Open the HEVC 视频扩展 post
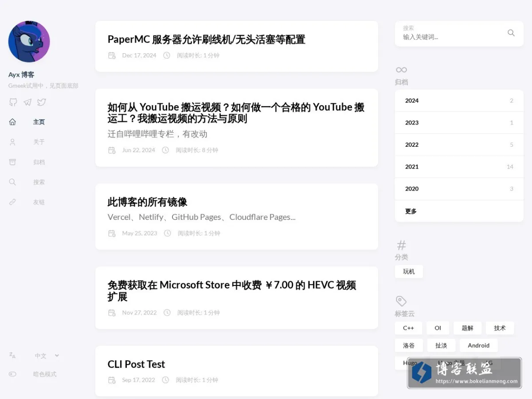The width and height of the screenshot is (532, 399). point(232,291)
